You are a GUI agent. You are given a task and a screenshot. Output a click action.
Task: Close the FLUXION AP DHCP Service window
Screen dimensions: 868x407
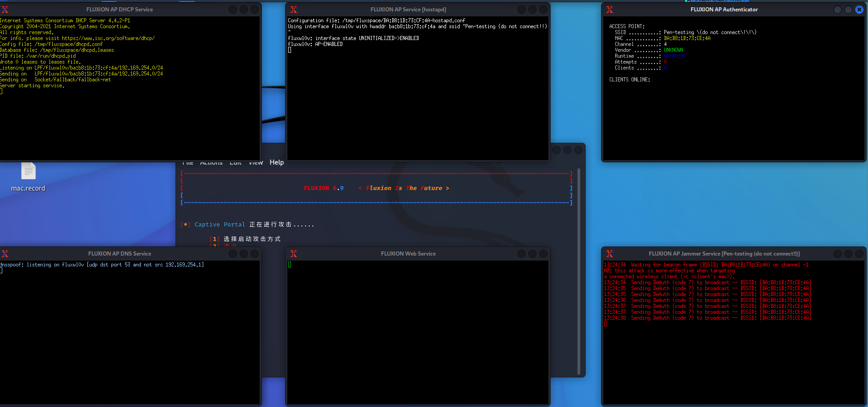(255, 10)
